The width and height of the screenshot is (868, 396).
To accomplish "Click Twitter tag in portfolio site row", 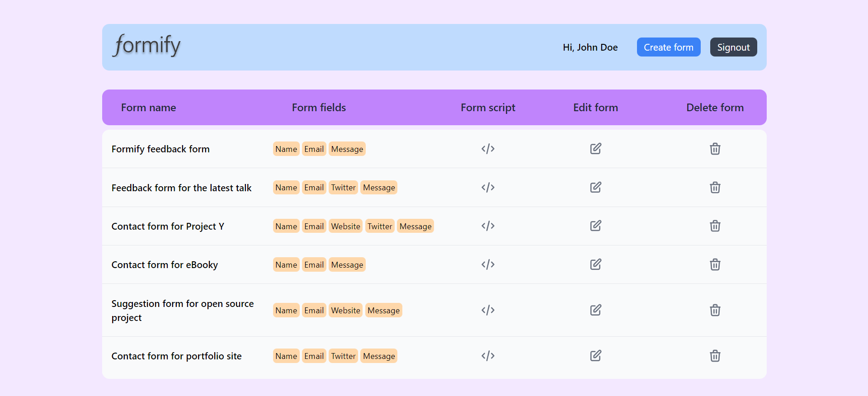I will (x=343, y=356).
